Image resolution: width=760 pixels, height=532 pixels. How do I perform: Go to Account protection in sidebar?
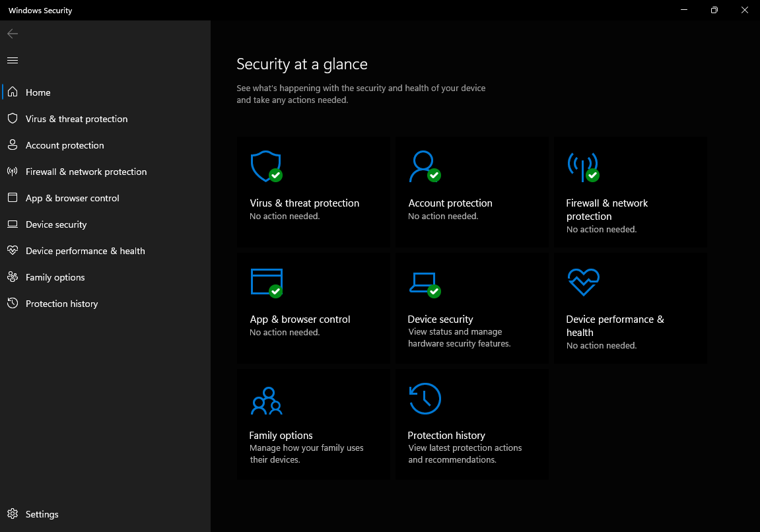105,145
